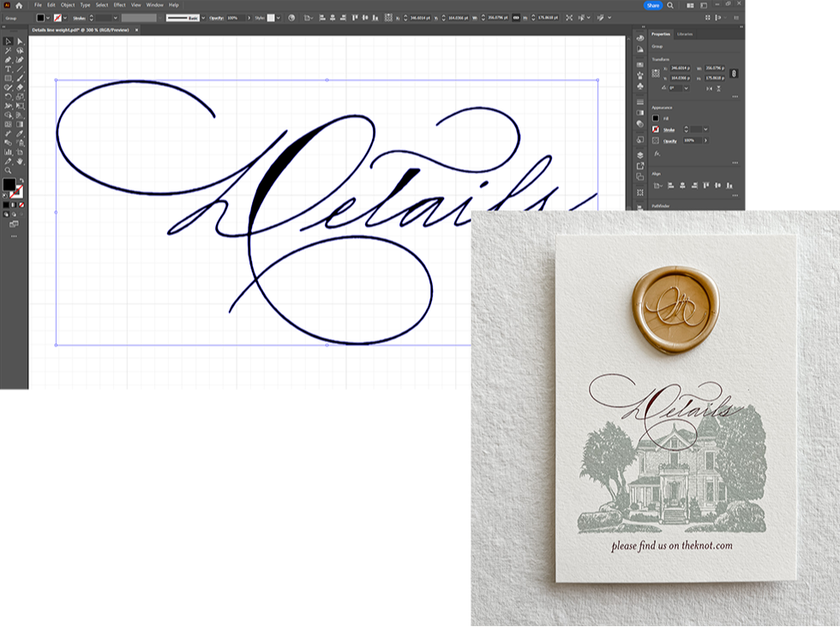
Task: Click Horizontal Align Left in Properties Align
Action: [x=670, y=185]
